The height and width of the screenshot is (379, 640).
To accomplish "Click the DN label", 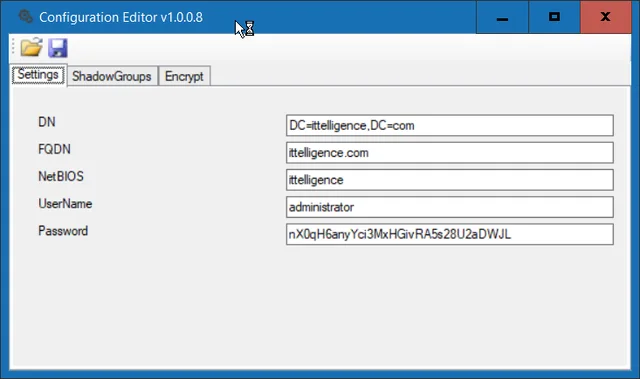I will 47,122.
